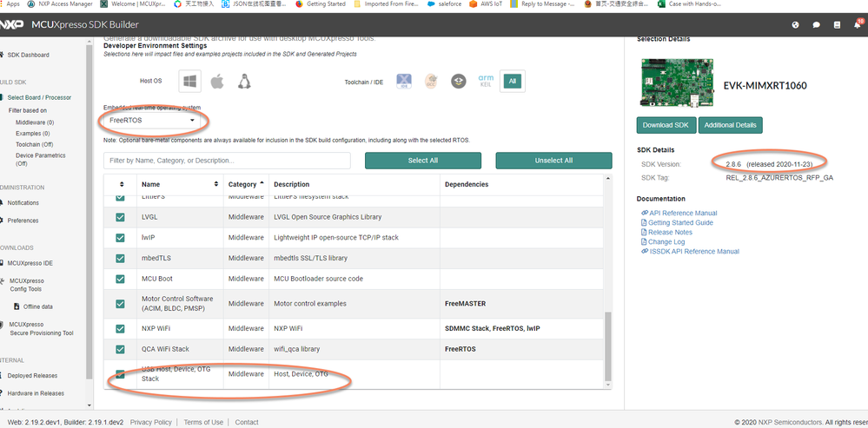The height and width of the screenshot is (428, 868).
Task: Uncheck the QCA WiFi Stack checkbox
Action: coord(120,349)
